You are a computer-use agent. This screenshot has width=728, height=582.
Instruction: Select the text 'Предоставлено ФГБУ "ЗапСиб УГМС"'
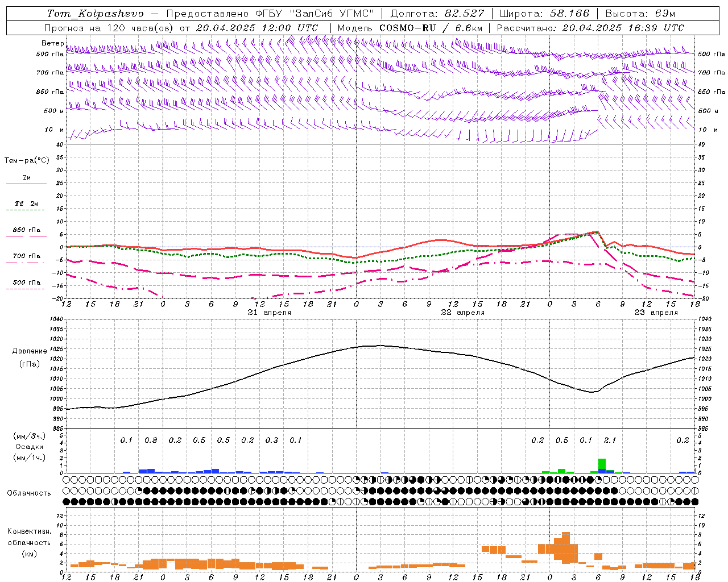click(x=271, y=14)
